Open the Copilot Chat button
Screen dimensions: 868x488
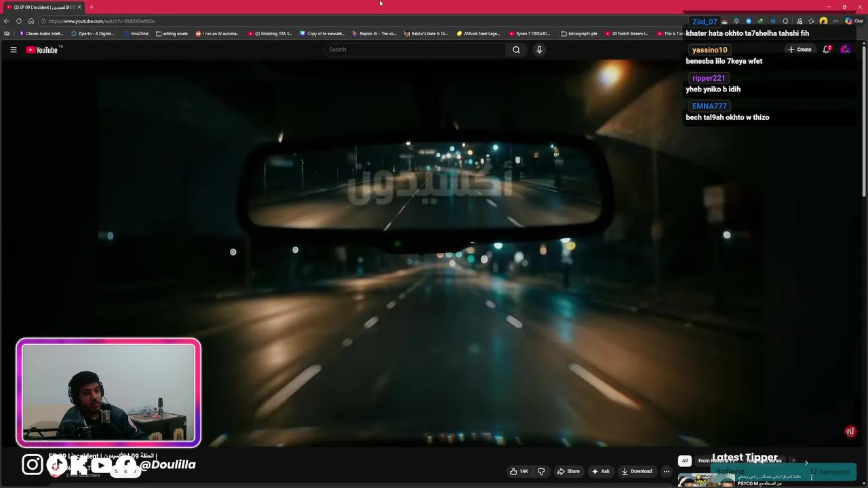pyautogui.click(x=853, y=21)
